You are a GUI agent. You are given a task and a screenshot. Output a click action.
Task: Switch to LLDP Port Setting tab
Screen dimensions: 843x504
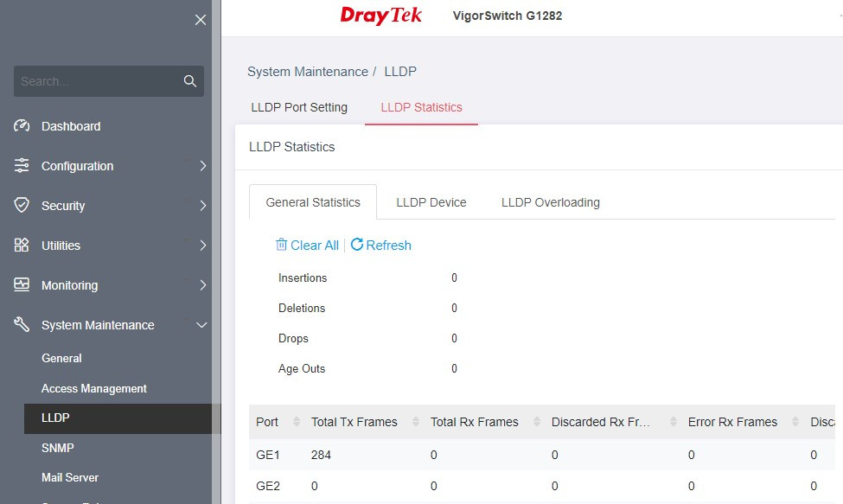point(299,107)
